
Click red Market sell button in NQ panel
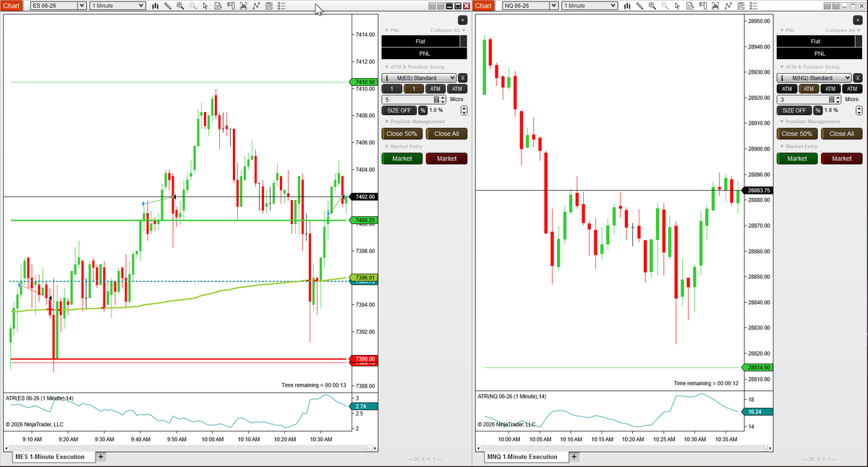(842, 158)
